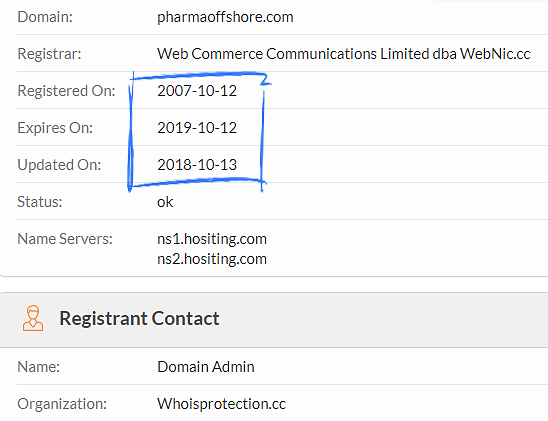Click the Expires On: label
548x421 pixels.
pos(55,128)
